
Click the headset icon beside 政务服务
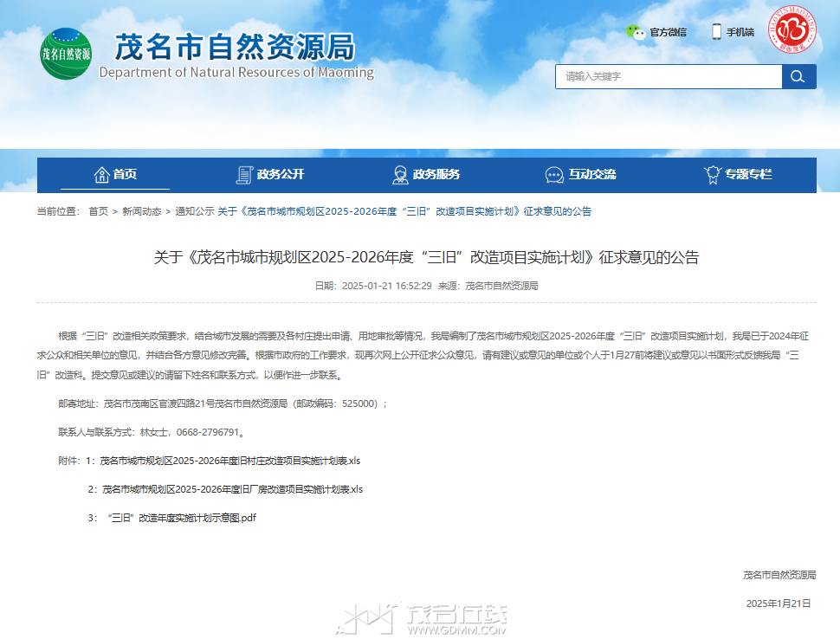point(400,175)
